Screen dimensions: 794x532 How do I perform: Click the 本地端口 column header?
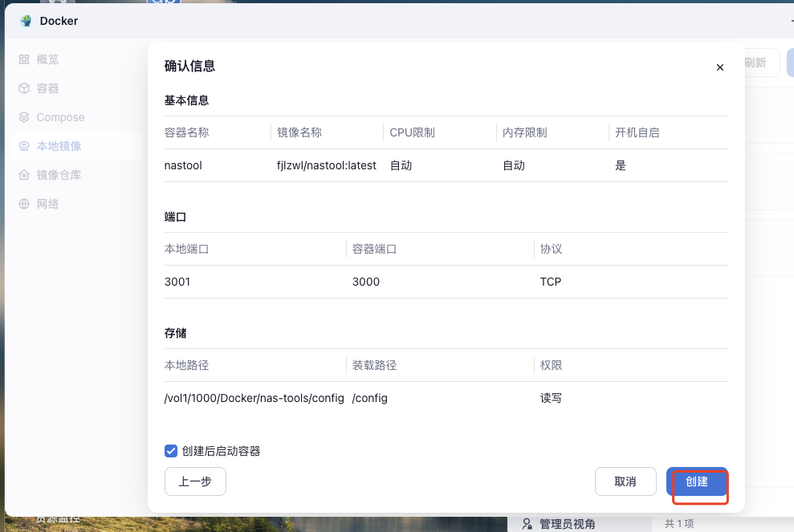[x=186, y=249]
